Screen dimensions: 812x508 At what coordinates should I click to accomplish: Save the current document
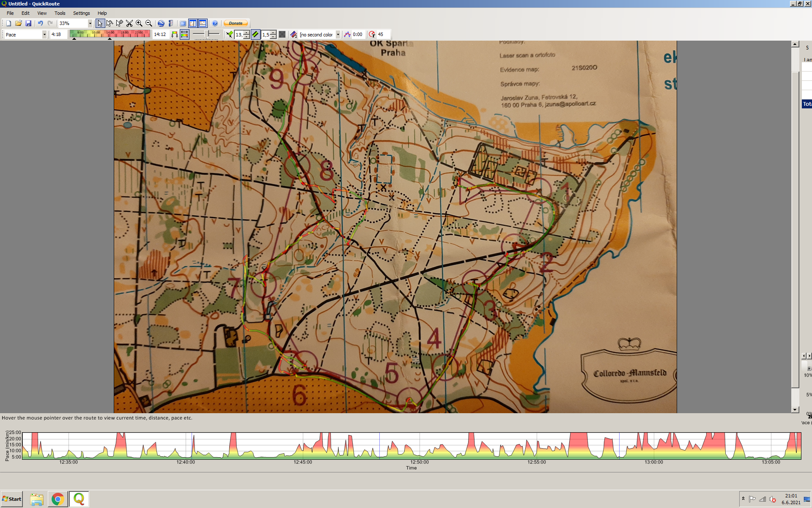pos(28,23)
